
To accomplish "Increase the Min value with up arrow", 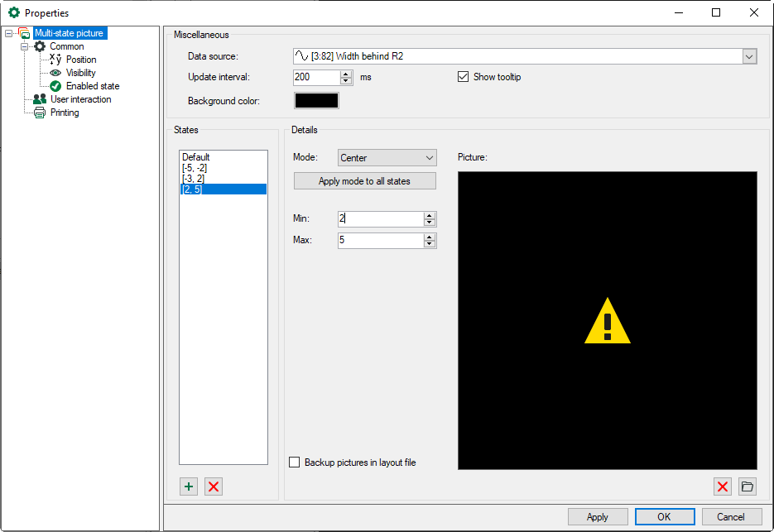I will pos(430,216).
